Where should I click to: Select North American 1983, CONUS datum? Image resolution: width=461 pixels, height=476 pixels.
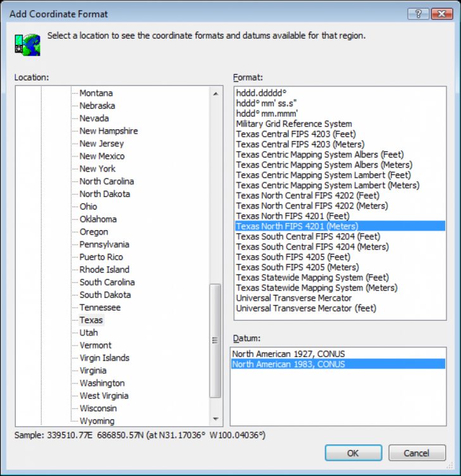tap(288, 364)
